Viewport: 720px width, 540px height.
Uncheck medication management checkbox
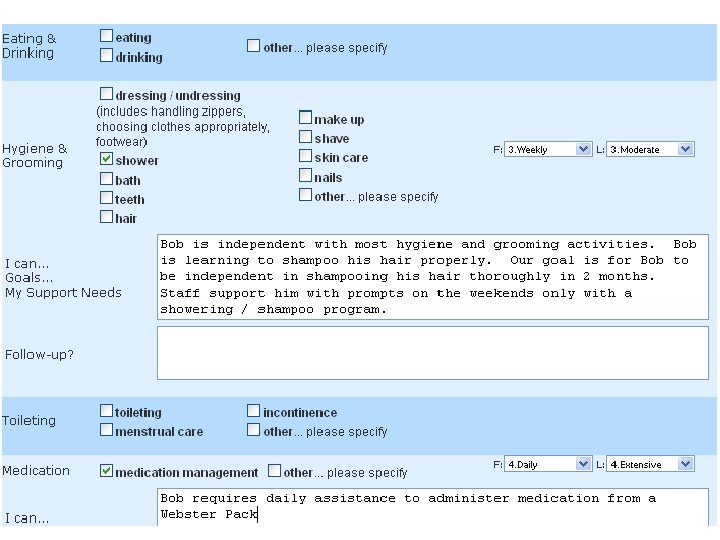point(106,471)
